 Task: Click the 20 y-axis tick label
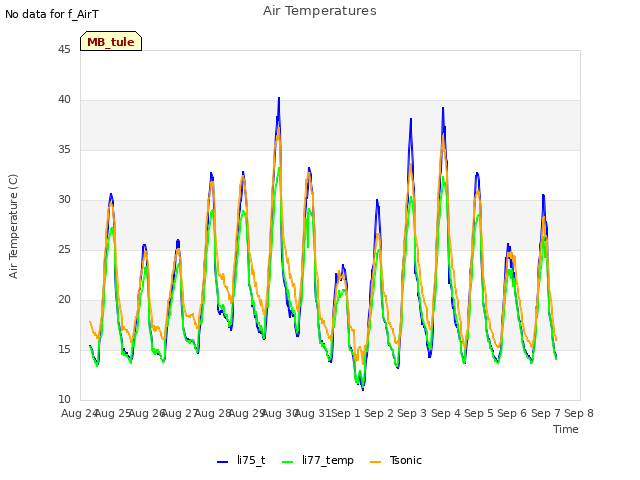pyautogui.click(x=64, y=300)
